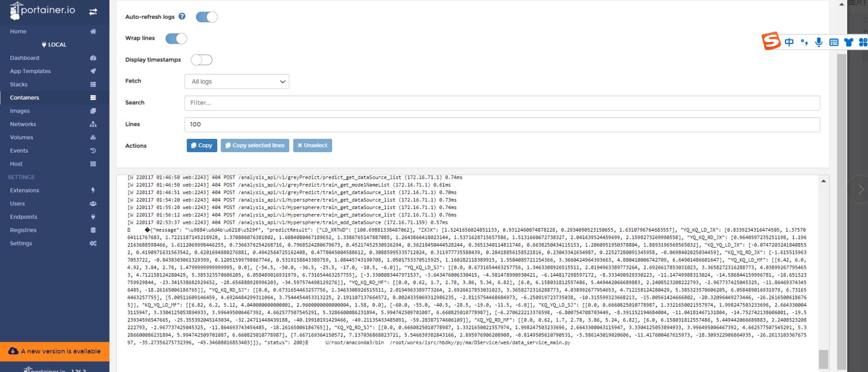Screen dimensions: 868x372
Task: Click the Settings cogs icon
Action: click(93, 244)
